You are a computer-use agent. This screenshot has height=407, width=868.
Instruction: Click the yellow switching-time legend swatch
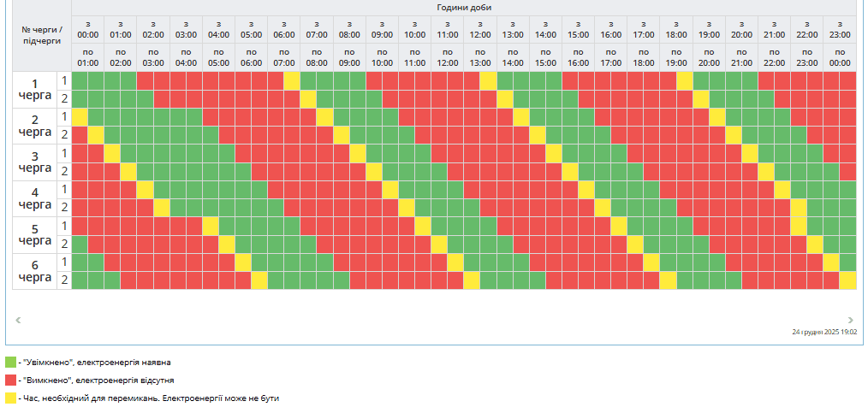coord(10,398)
